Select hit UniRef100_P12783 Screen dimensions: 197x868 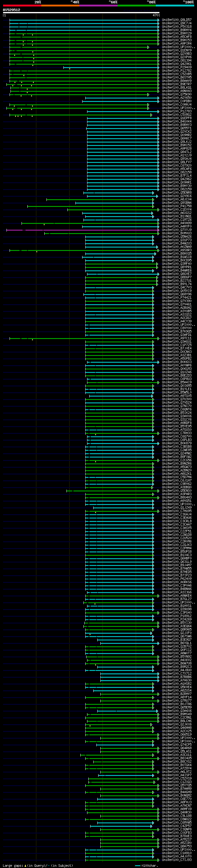point(177,111)
